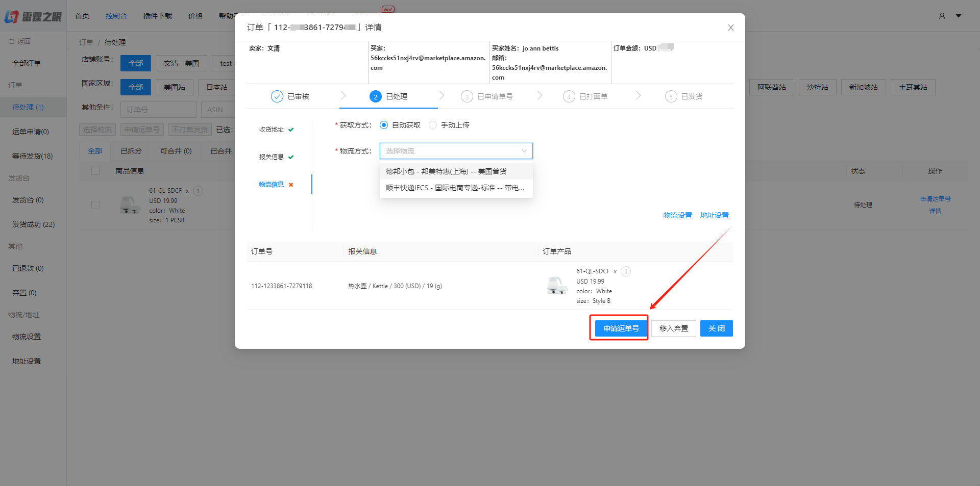The image size is (980, 486).
Task: Click the 申请运单号 button
Action: 619,328
